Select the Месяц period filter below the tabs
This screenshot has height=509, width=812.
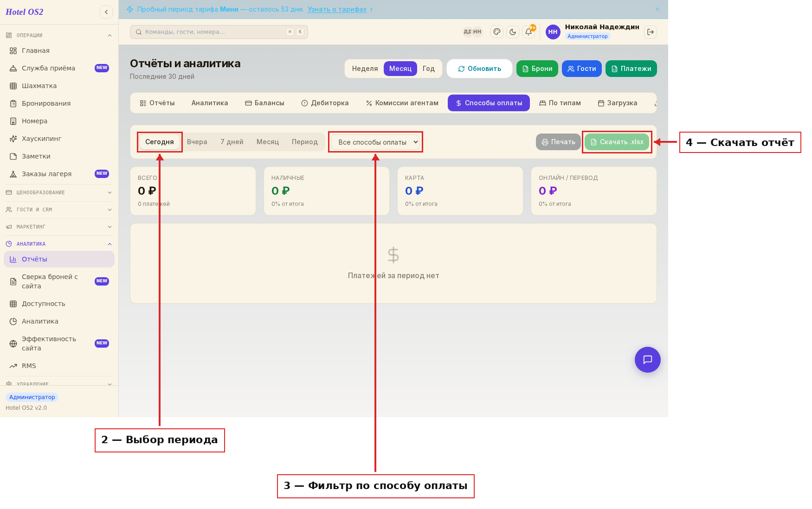(268, 142)
